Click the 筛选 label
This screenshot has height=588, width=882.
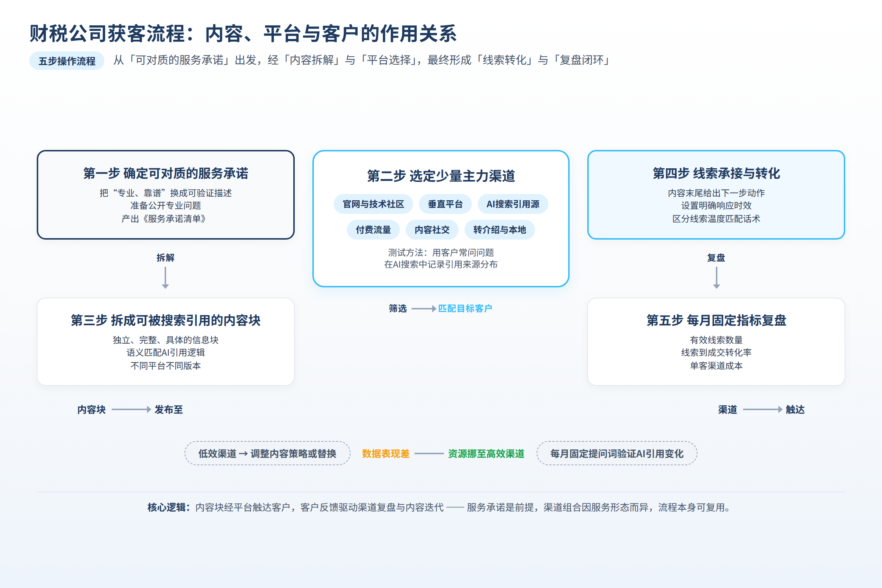click(x=398, y=308)
